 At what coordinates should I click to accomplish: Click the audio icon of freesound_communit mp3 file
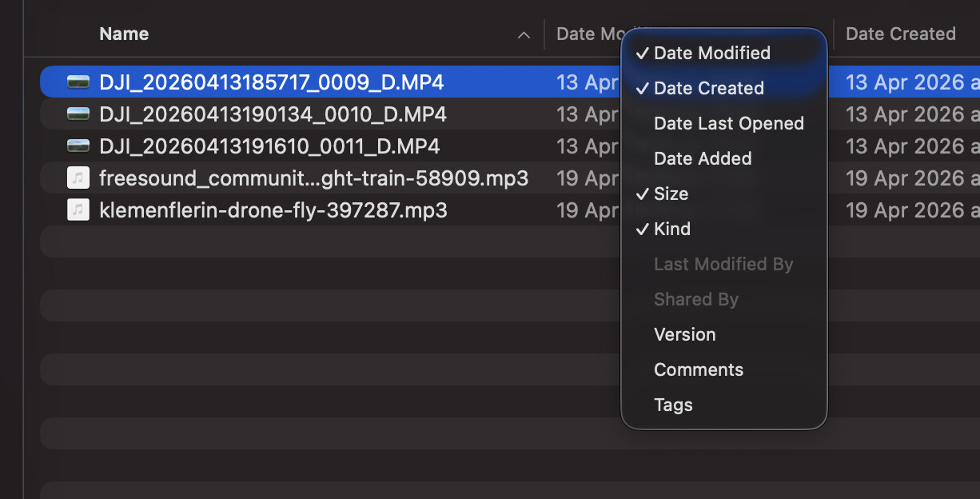tap(78, 178)
